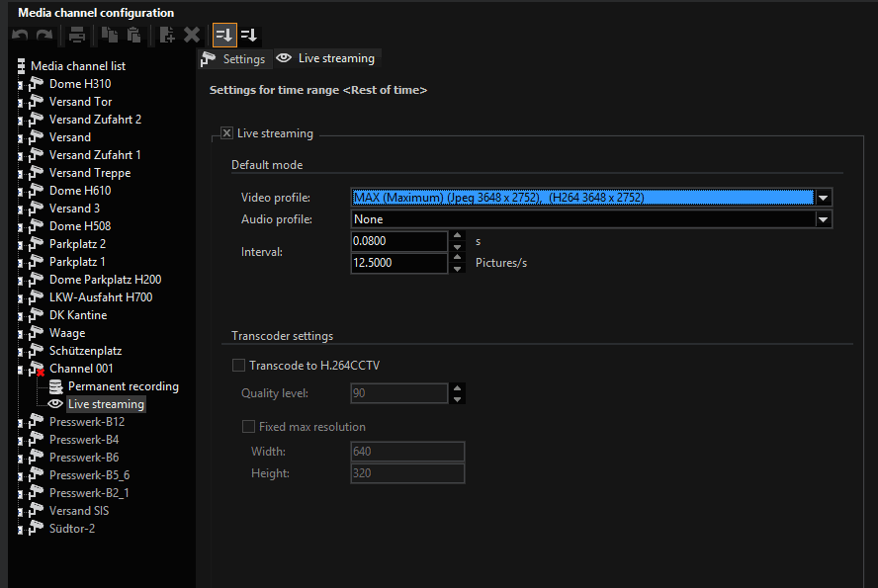Click the print icon in the toolbar
Screen dimensions: 878x588
(76, 36)
